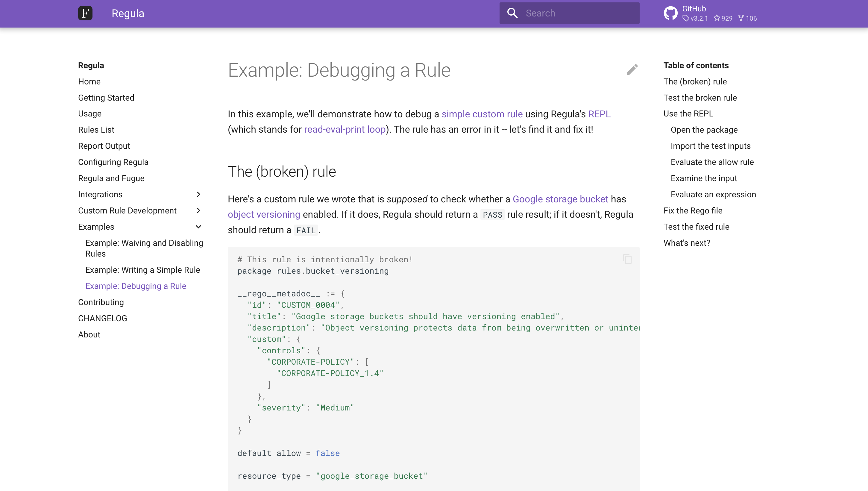Screen dimensions: 868x491
Task: Open the Rules List page
Action: (x=96, y=130)
